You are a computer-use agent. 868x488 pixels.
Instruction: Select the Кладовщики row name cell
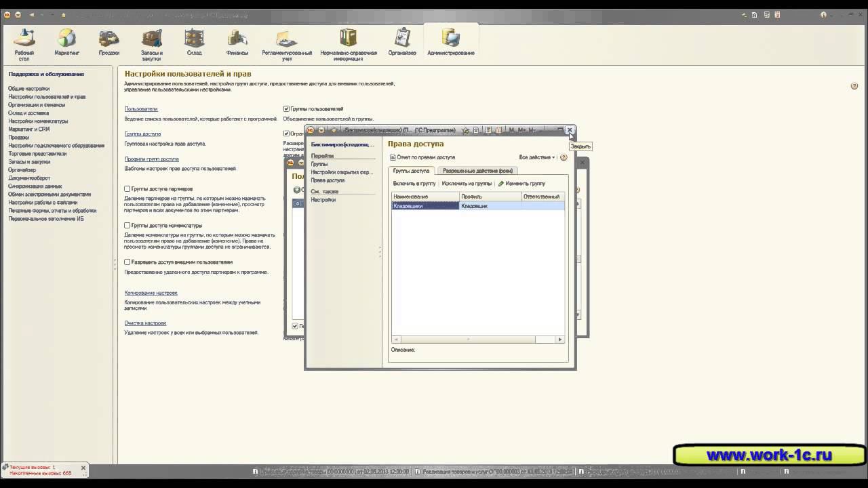425,206
